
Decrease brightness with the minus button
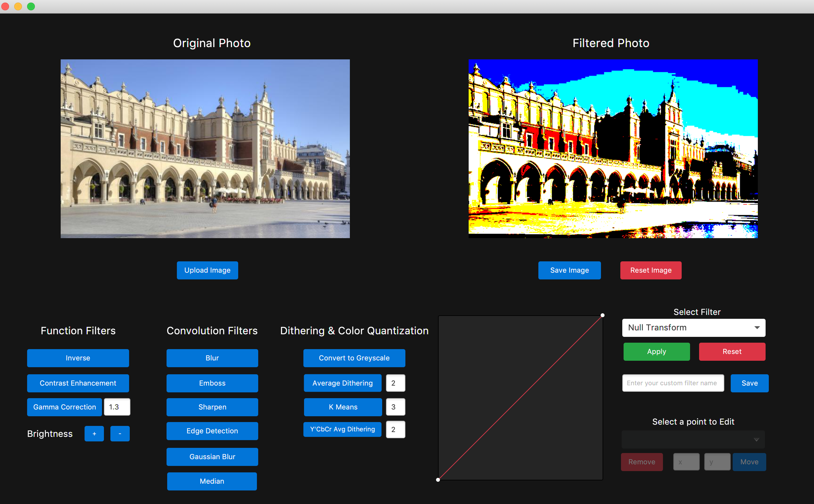coord(120,434)
